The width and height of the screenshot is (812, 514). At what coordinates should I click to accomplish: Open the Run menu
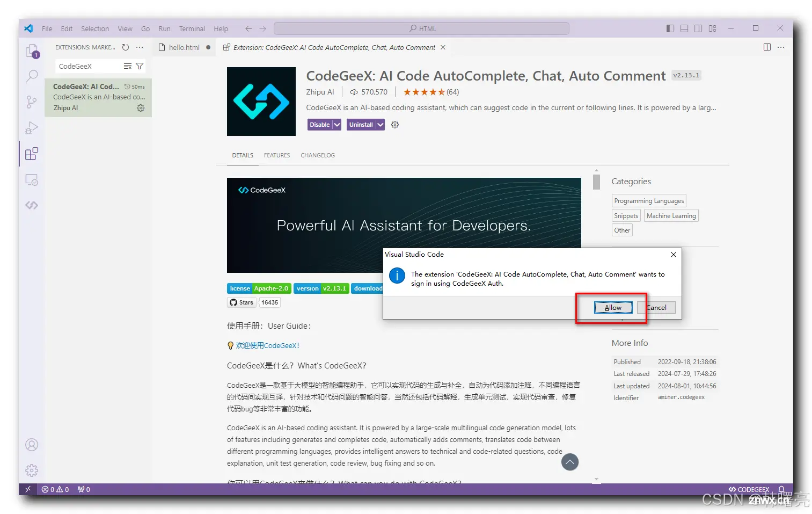(x=164, y=28)
